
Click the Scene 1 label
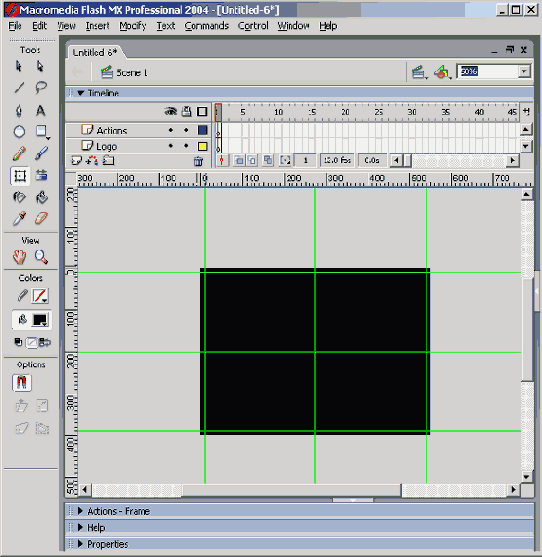tap(132, 73)
